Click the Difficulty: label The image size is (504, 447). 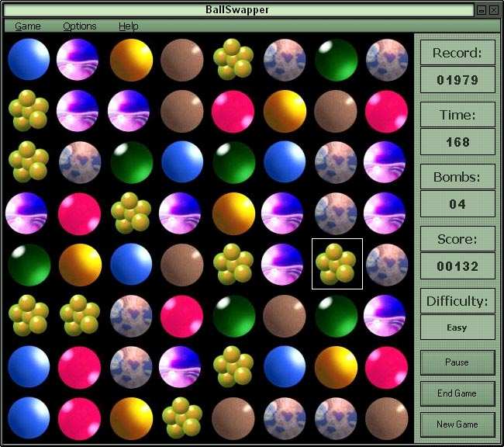(x=457, y=302)
